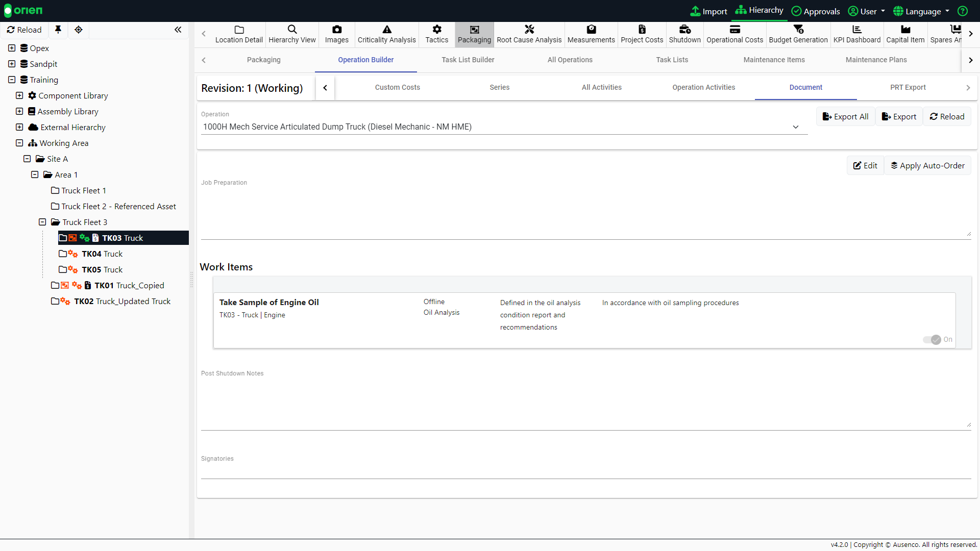Click the Export All button
The width and height of the screenshot is (980, 551).
point(845,116)
